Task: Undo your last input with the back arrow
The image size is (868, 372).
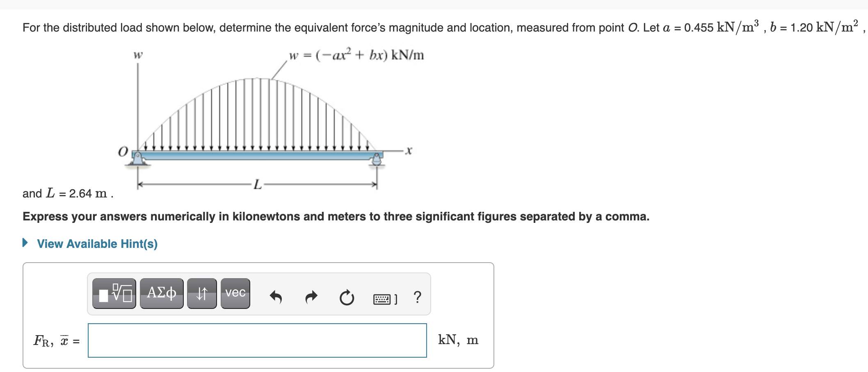Action: pos(276,296)
